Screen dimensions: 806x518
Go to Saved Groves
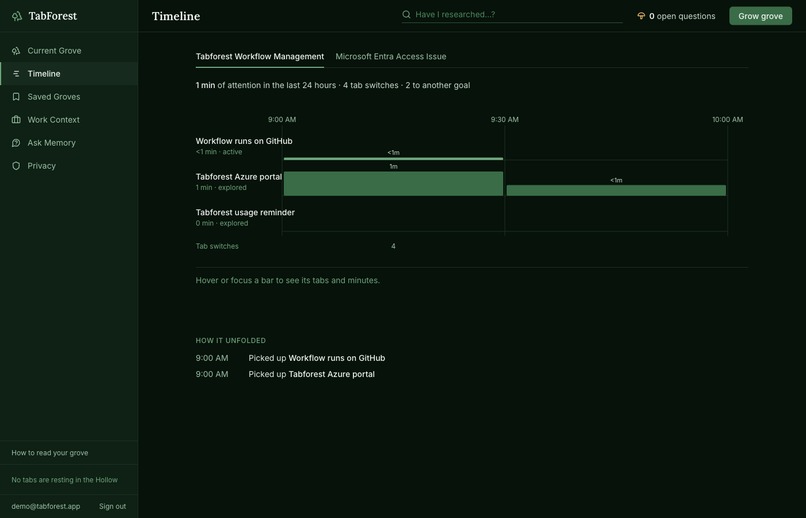click(x=69, y=97)
